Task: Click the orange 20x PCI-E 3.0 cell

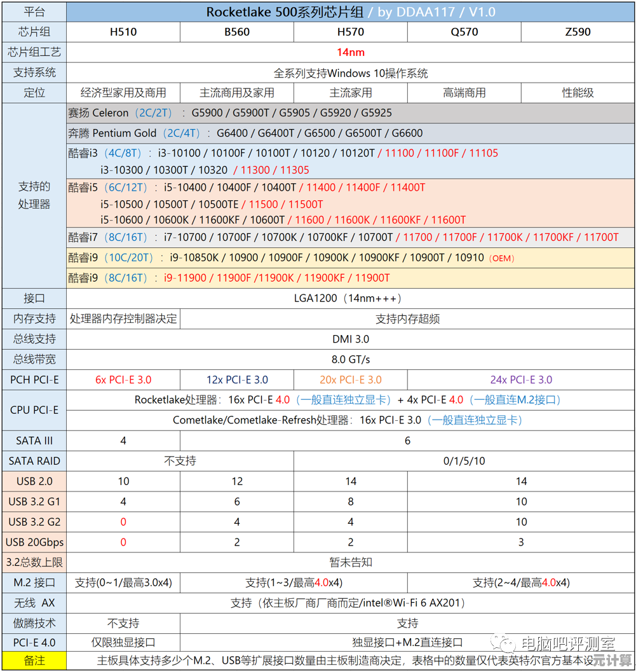Action: pyautogui.click(x=351, y=380)
